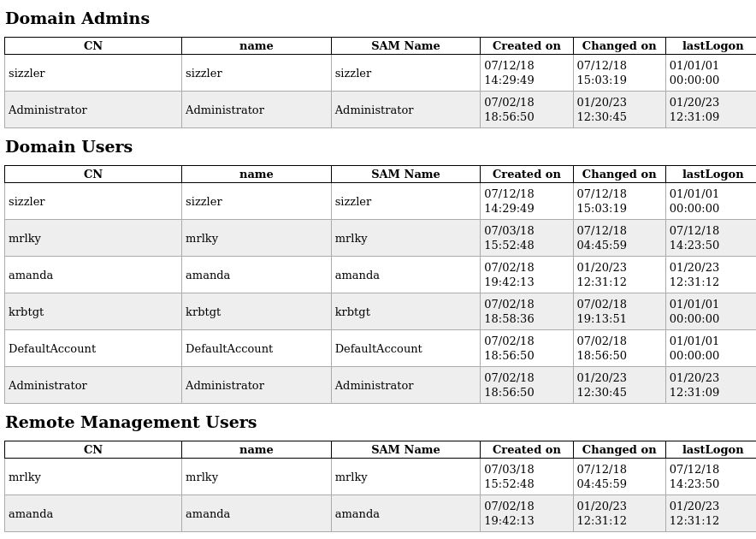756x539 pixels.
Task: Select DefaultAccount CN cell in Domain Users
Action: tap(52, 349)
